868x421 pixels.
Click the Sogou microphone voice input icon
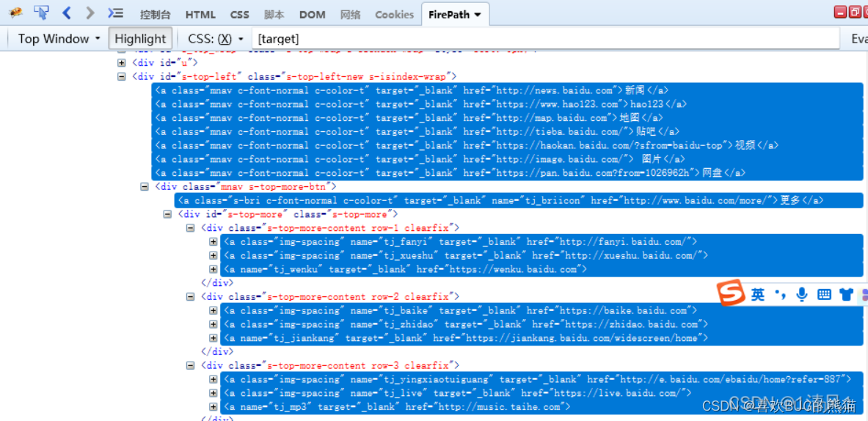pos(801,294)
